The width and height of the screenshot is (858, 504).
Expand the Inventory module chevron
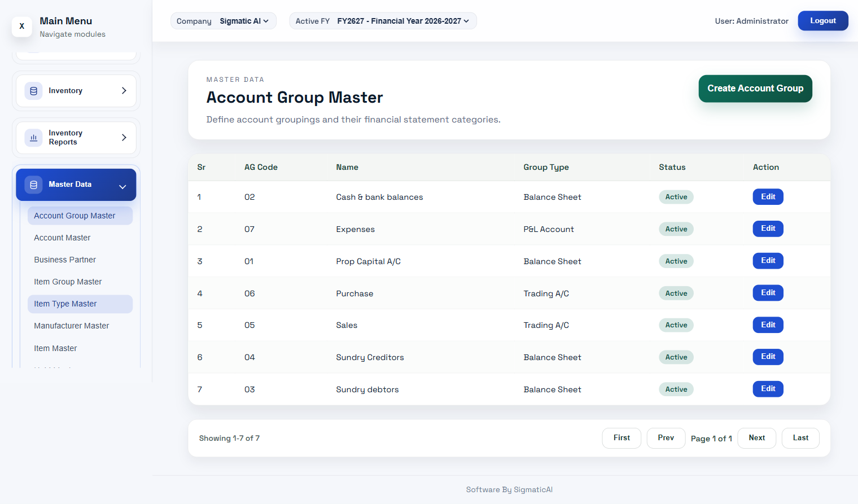(124, 91)
